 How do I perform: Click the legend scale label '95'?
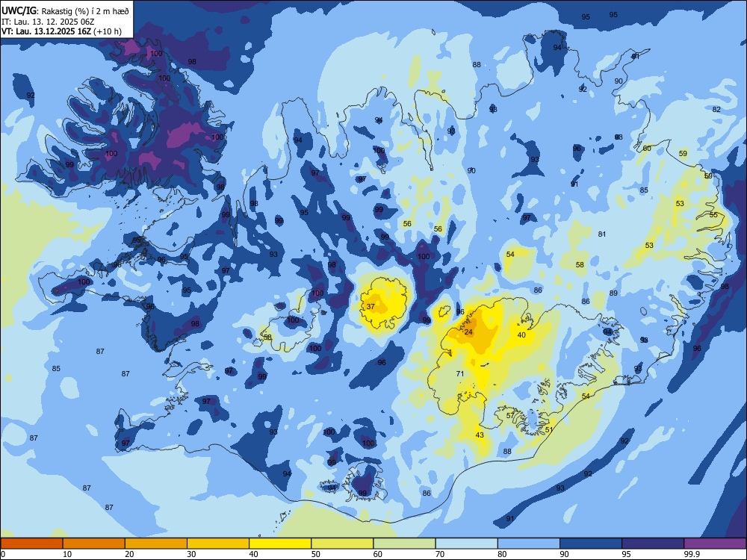[x=626, y=554]
